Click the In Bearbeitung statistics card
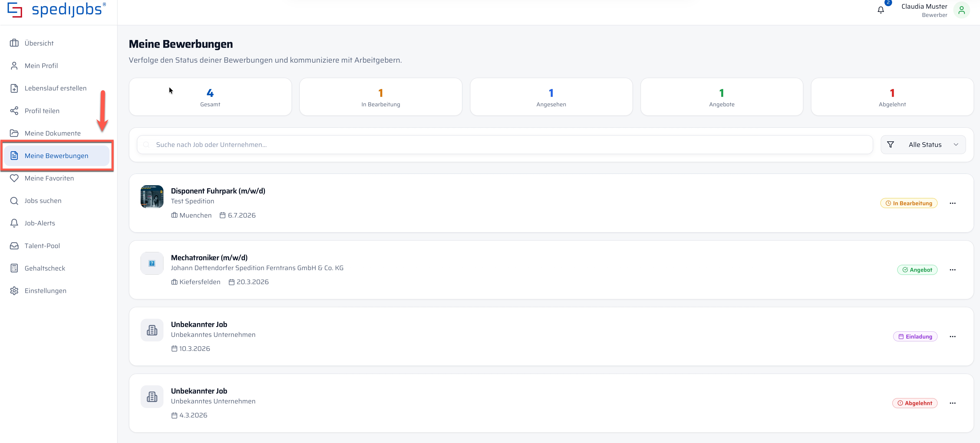 [x=381, y=97]
